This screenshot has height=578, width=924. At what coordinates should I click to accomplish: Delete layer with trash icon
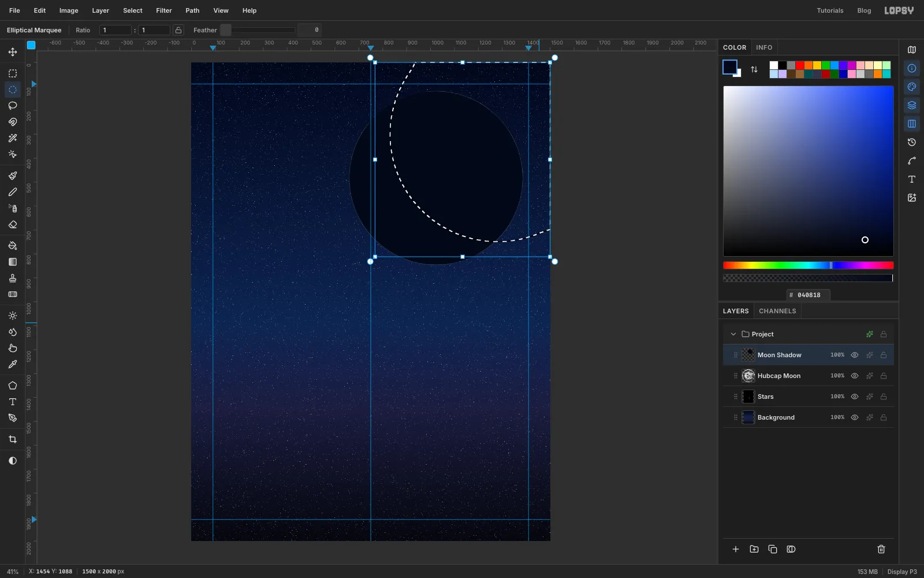tap(881, 549)
